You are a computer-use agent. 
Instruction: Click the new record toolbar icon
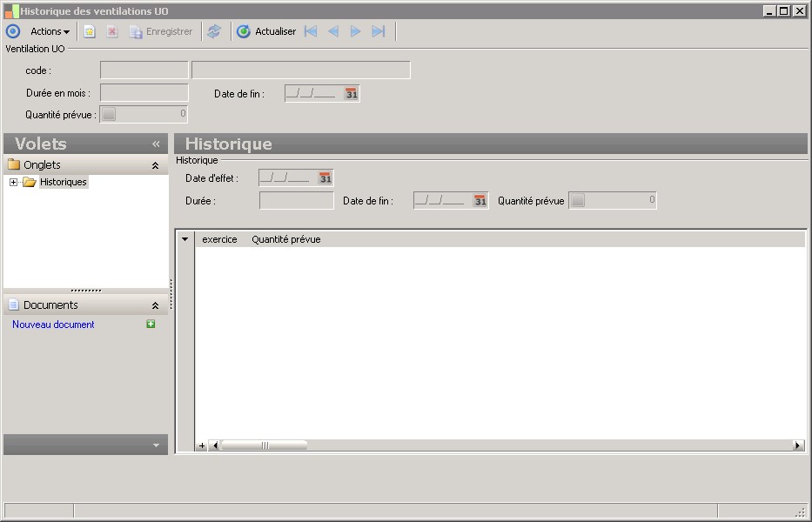tap(90, 31)
